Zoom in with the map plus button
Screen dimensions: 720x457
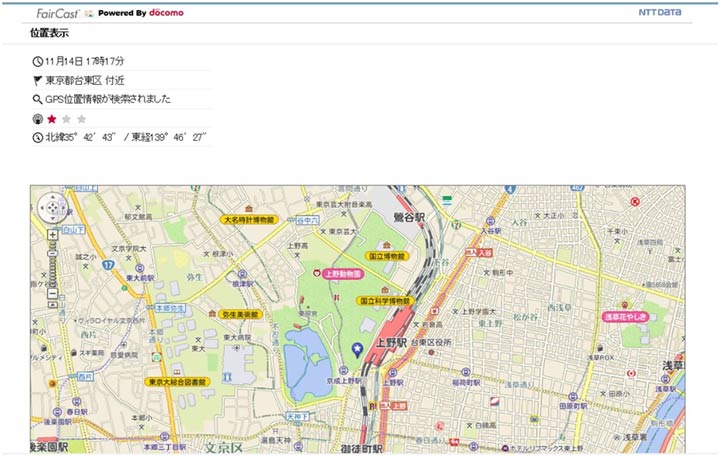pyautogui.click(x=52, y=235)
